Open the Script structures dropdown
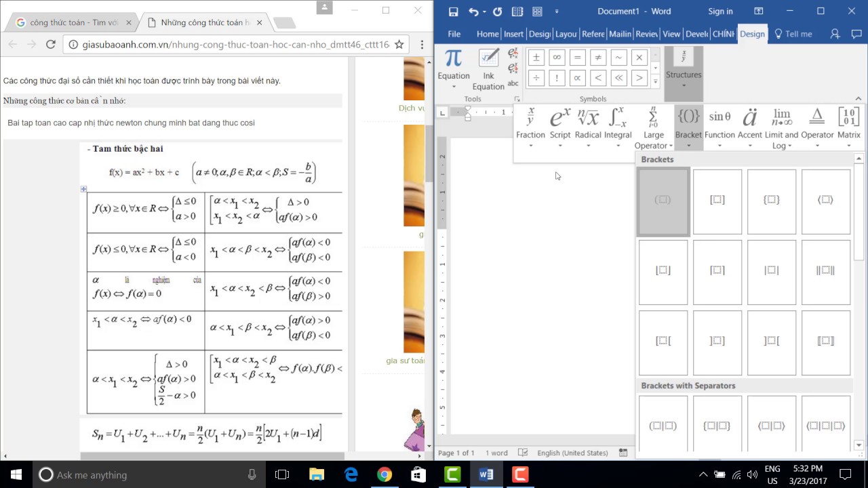This screenshot has height=488, width=868. (560, 127)
